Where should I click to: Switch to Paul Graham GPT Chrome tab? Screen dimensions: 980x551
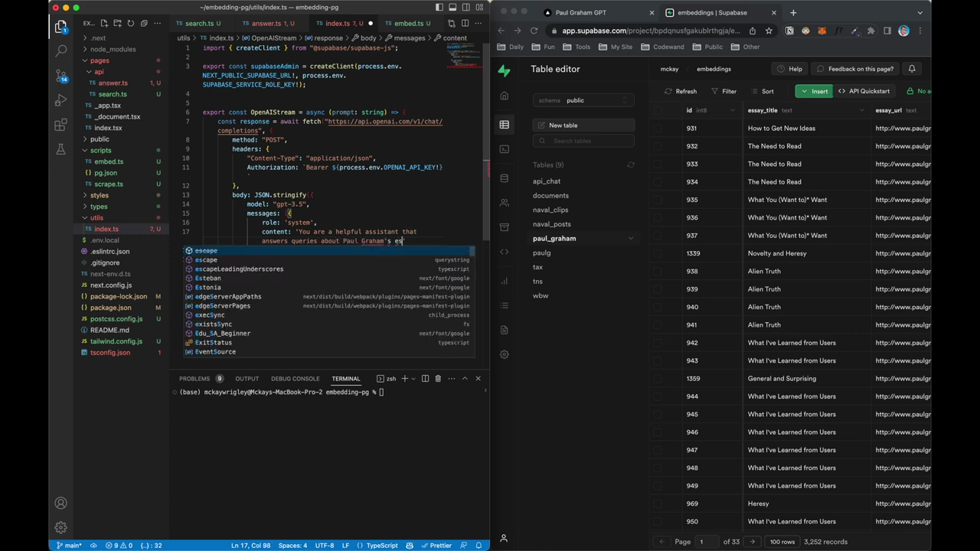point(581,12)
